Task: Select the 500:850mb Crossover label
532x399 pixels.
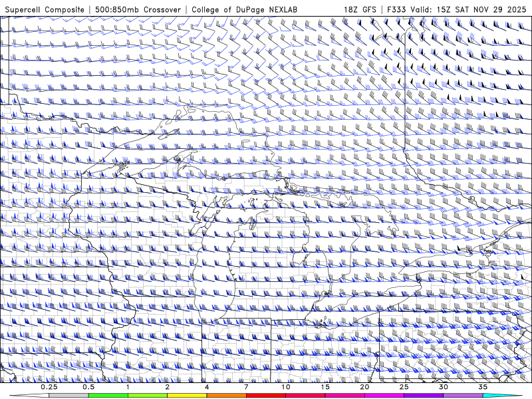Action: [138, 10]
